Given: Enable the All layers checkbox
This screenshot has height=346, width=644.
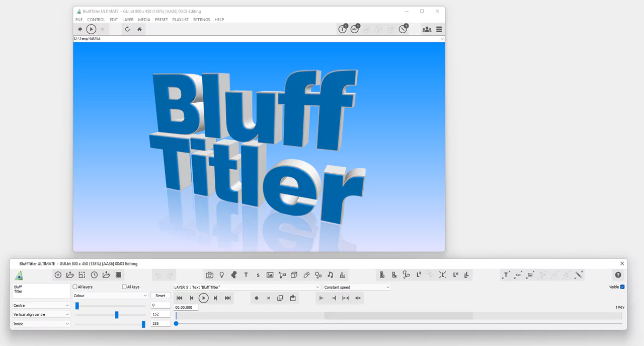Looking at the screenshot, I should 75,287.
